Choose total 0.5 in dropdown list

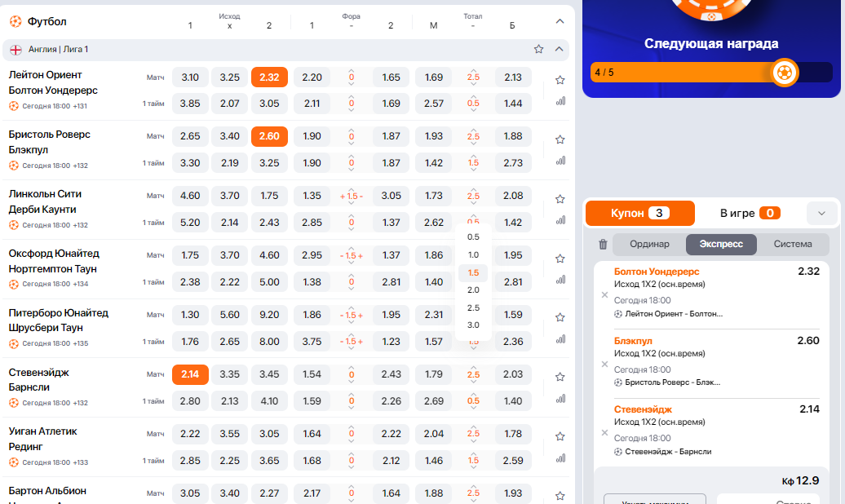click(x=473, y=237)
